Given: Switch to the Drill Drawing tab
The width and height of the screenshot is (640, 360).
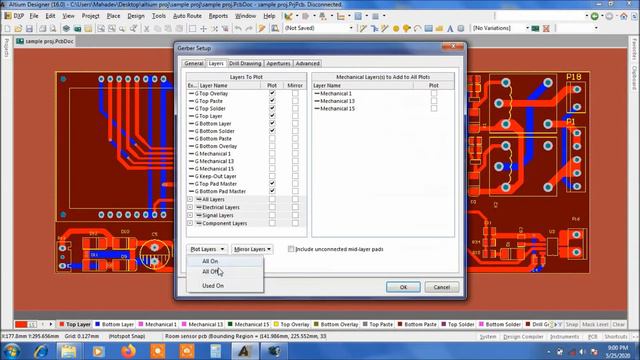Looking at the screenshot, I should point(245,64).
